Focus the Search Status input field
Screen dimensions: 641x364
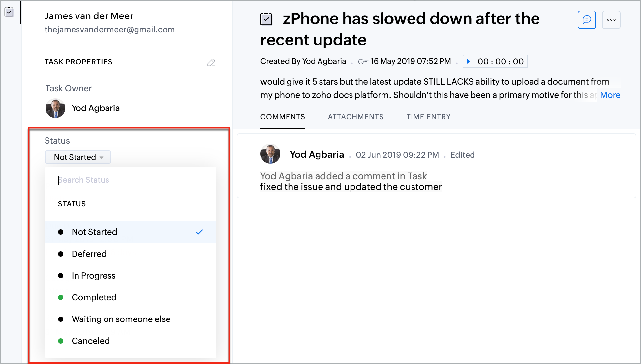click(x=131, y=180)
